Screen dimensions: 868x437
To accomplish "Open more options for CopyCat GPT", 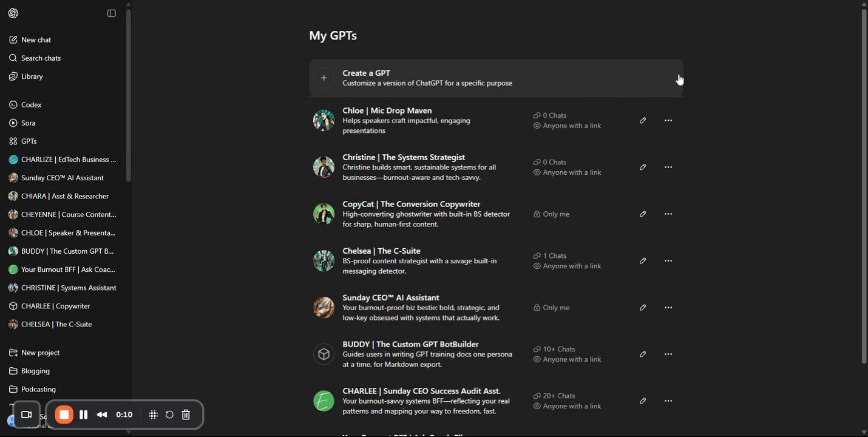I will (x=668, y=214).
